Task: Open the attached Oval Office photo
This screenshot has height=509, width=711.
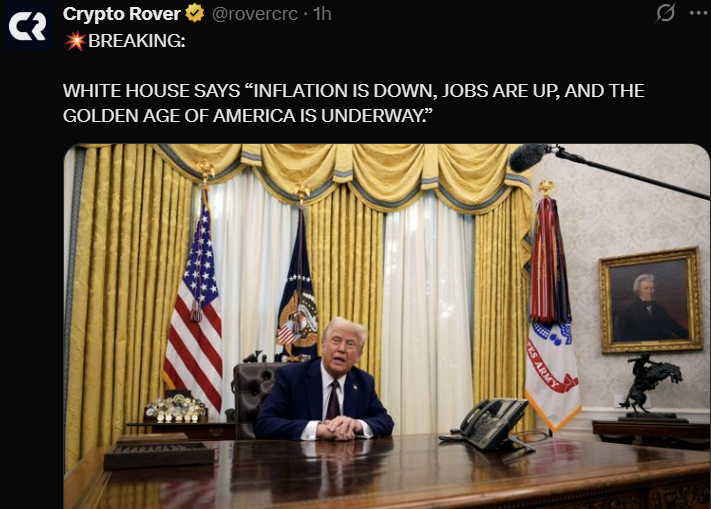Action: [387, 326]
